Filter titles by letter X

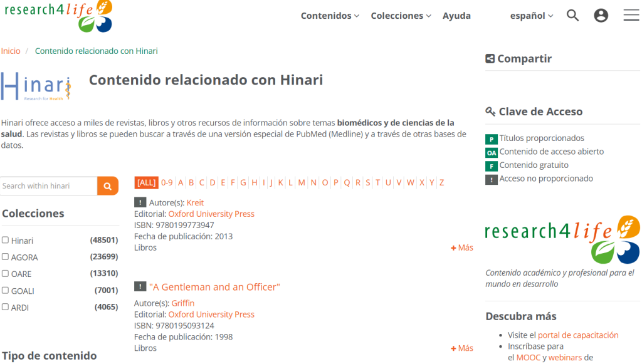click(x=422, y=182)
